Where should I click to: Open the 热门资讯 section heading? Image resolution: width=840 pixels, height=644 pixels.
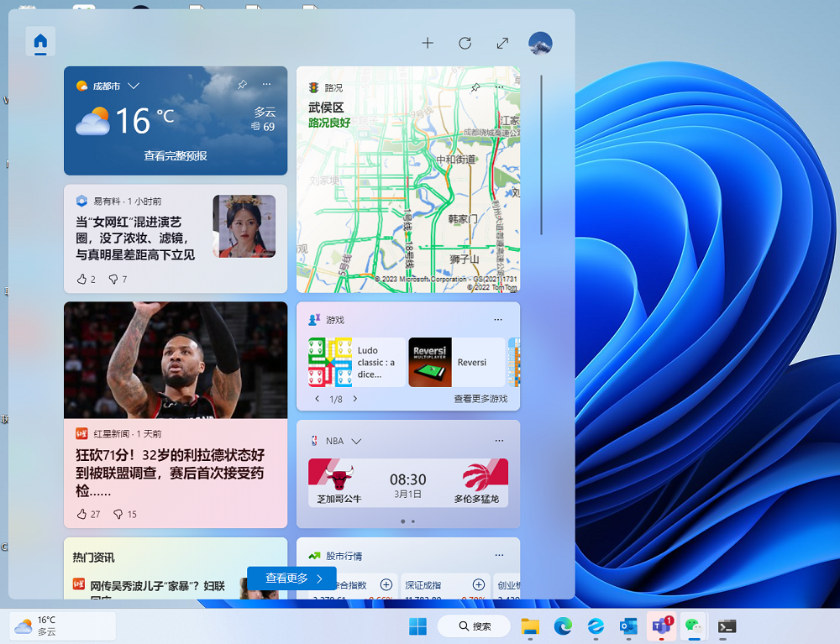94,558
